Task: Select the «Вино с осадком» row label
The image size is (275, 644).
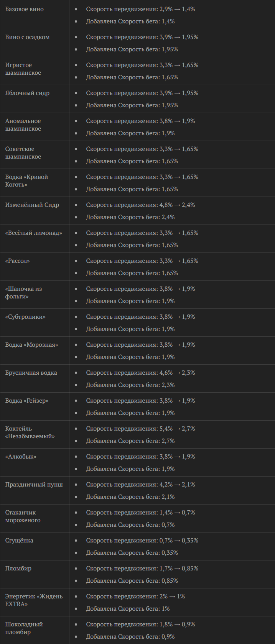Action: (27, 37)
